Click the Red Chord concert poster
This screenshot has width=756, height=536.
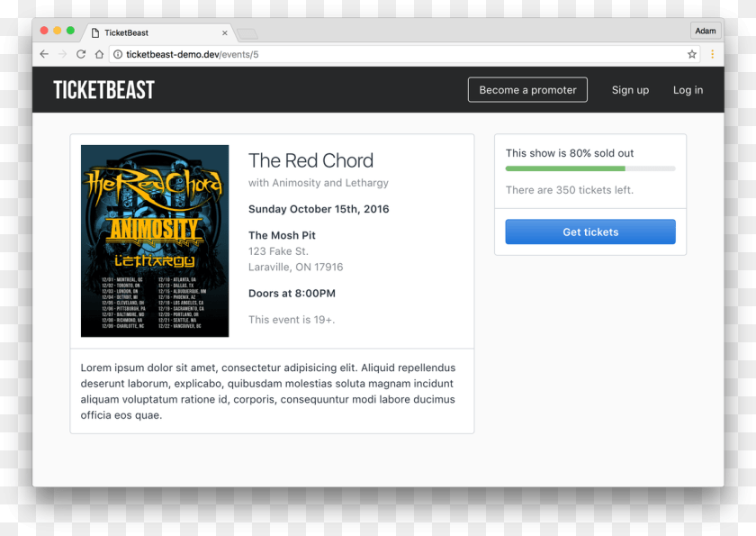click(x=155, y=241)
